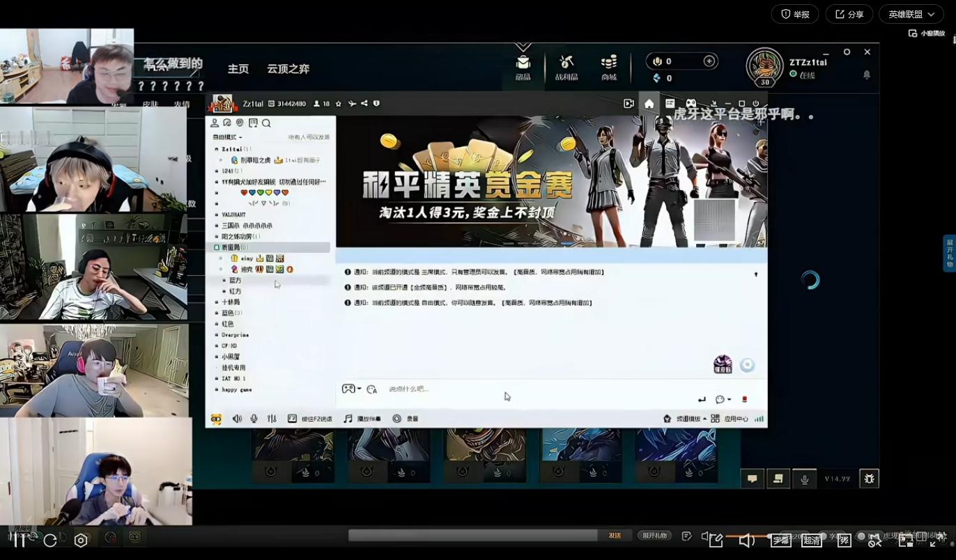Click the 录音 record button
Viewport: 956px width, 560px height.
(406, 419)
